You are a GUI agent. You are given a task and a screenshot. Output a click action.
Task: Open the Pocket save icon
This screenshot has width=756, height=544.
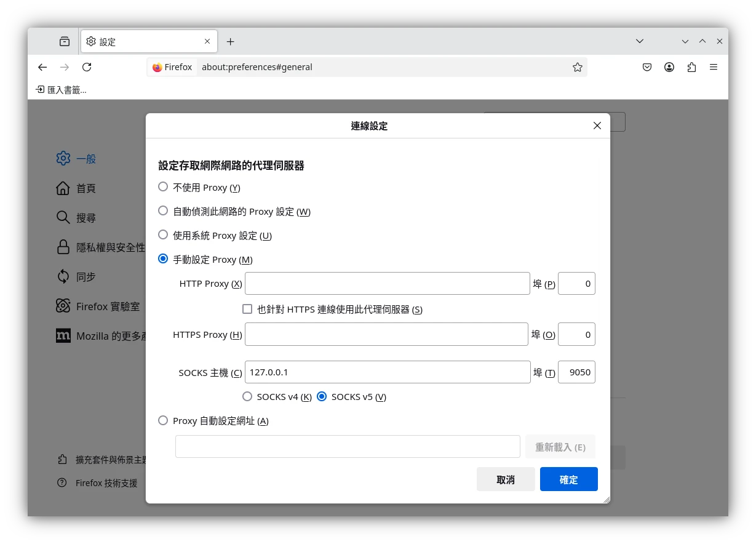pyautogui.click(x=647, y=67)
